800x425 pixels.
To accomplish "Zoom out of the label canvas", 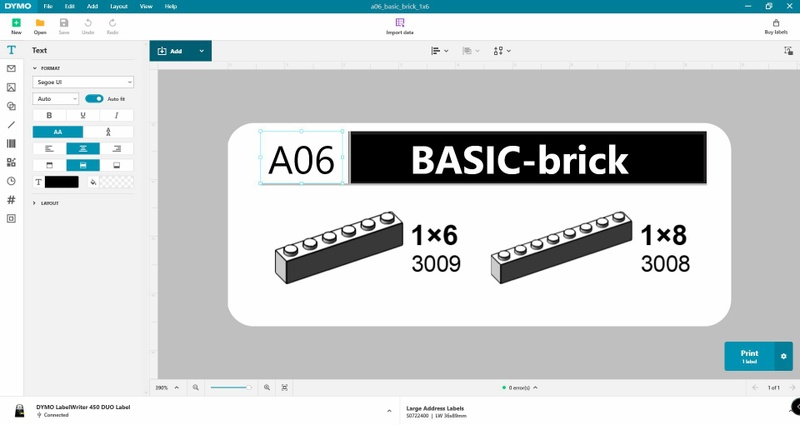I will tap(195, 388).
